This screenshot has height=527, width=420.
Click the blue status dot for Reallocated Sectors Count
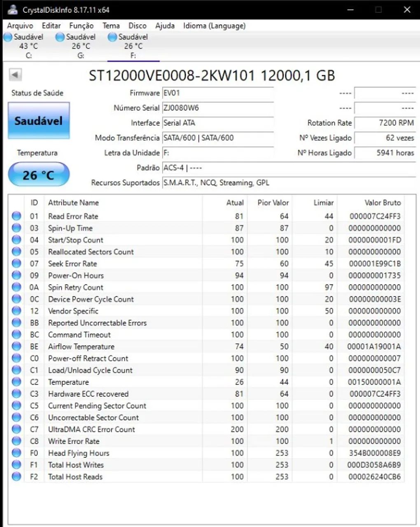click(16, 252)
